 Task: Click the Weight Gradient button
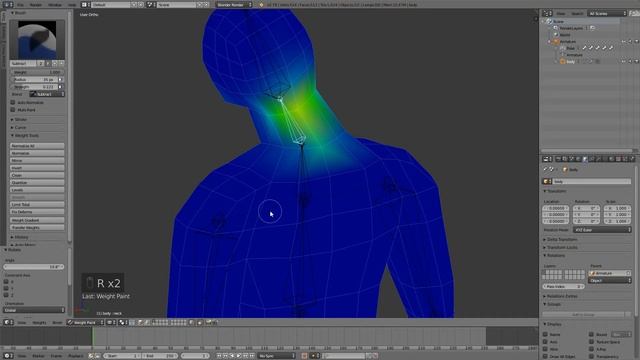point(37,220)
